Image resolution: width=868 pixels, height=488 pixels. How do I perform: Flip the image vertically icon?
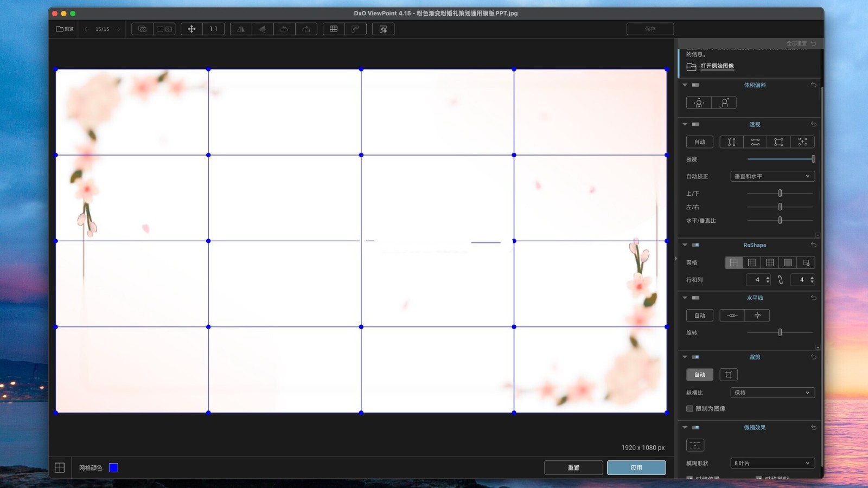(263, 29)
